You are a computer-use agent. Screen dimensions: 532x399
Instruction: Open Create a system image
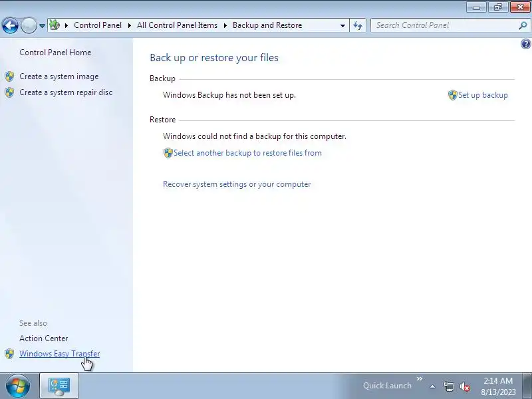coord(59,76)
